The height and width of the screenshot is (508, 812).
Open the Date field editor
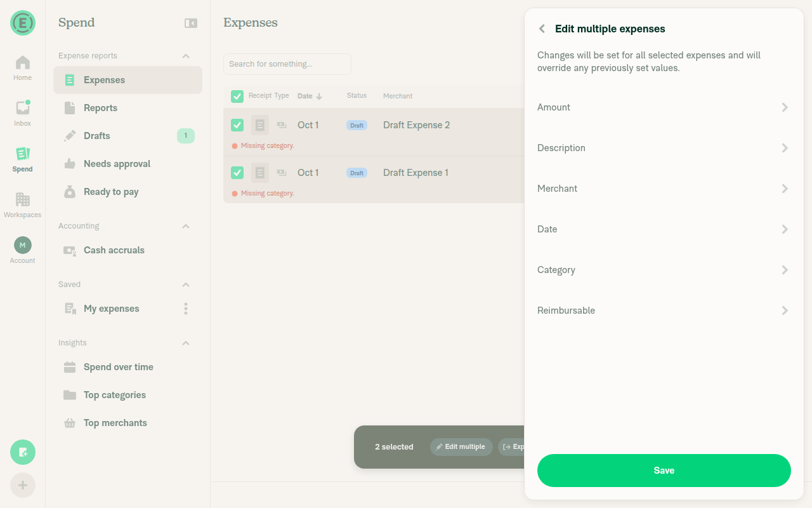point(664,229)
